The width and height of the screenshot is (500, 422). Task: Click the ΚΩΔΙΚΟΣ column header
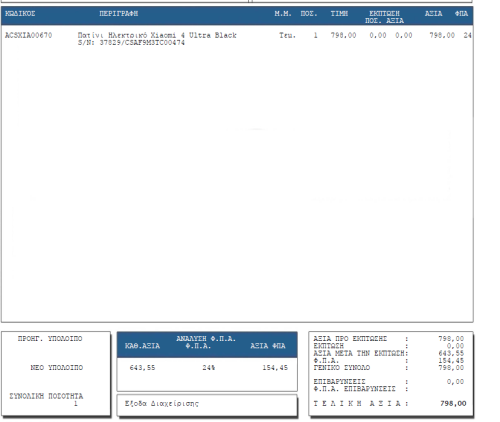tap(20, 14)
